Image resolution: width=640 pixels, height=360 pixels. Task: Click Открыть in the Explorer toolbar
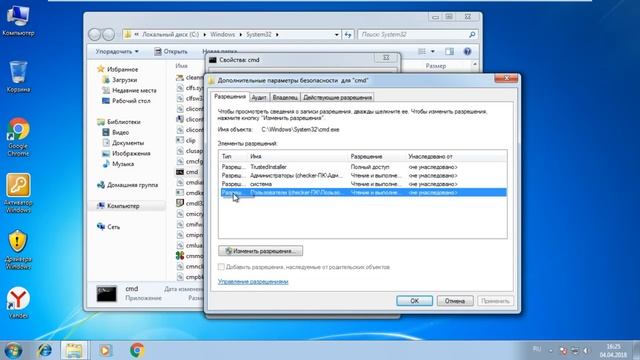[171, 51]
